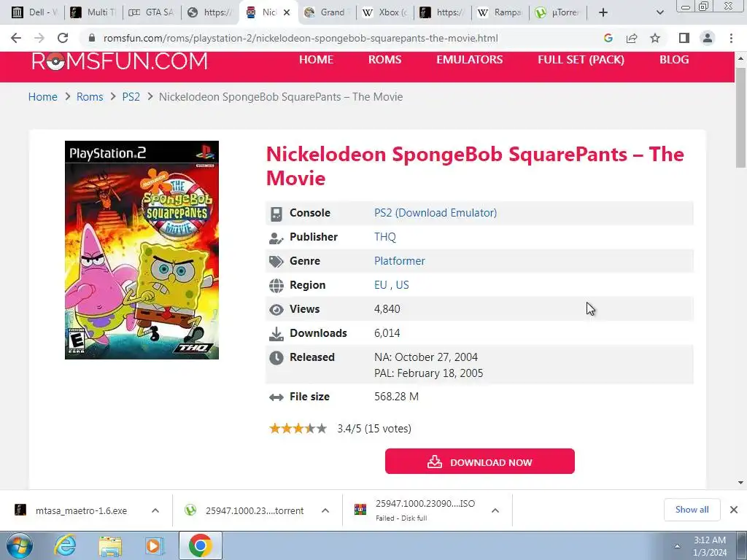Click the Region globe icon
747x560 pixels.
276,286
